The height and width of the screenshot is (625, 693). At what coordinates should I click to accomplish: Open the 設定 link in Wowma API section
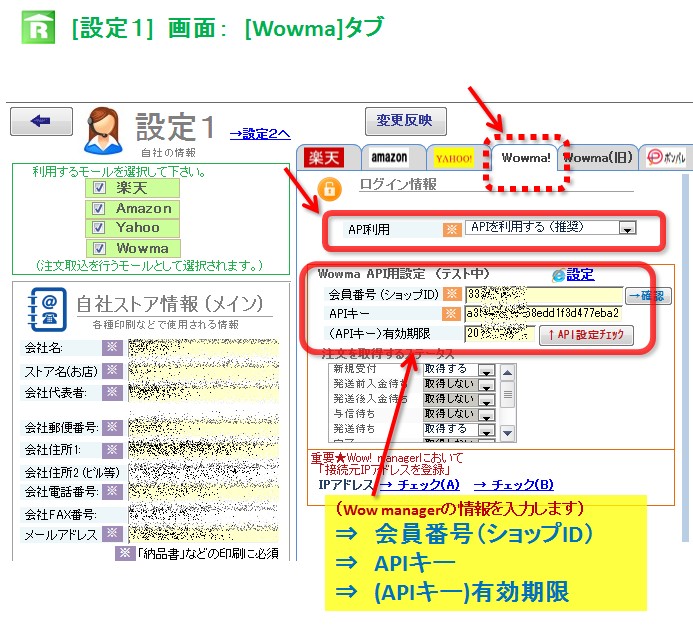[x=580, y=275]
